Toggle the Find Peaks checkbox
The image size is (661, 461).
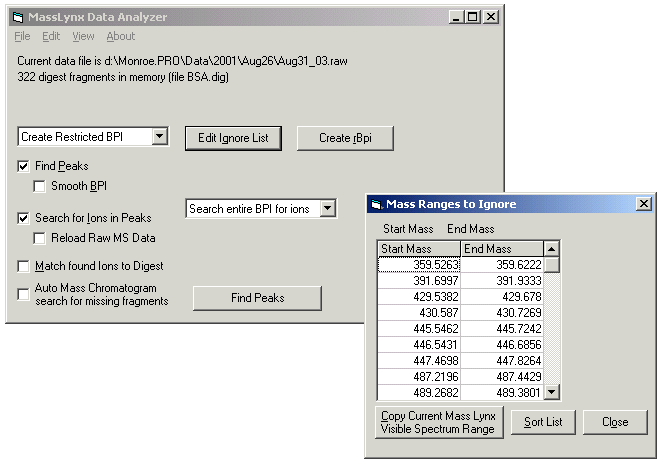pyautogui.click(x=23, y=166)
